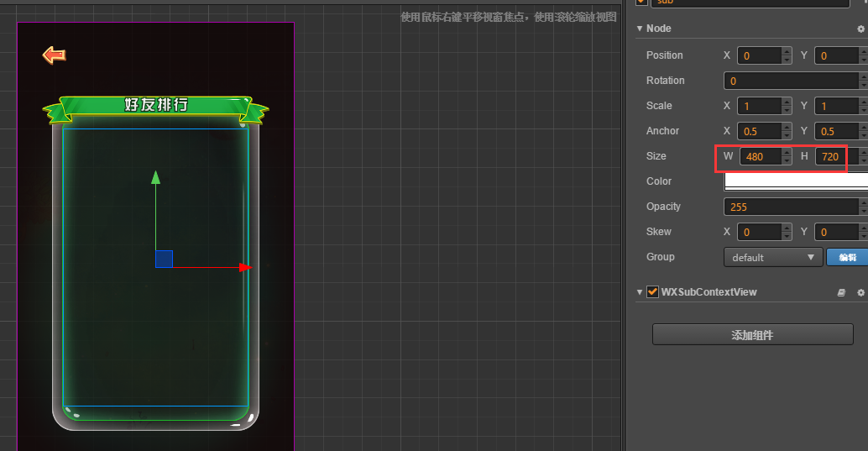Click the Anchor Y input field
The image size is (868, 451).
coord(836,131)
